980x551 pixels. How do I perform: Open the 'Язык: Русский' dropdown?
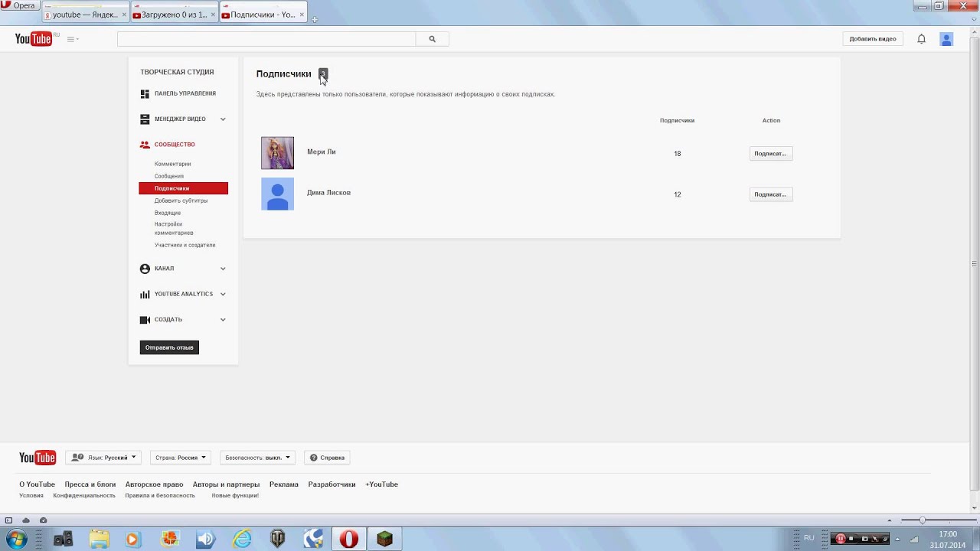click(103, 458)
